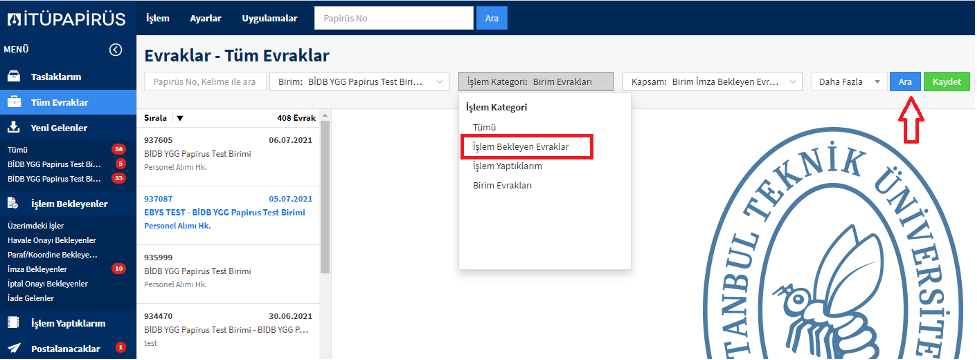Screen dimensions: 977x360
Task: Open İptal Onayı Bekleyenler
Action: click(47, 284)
